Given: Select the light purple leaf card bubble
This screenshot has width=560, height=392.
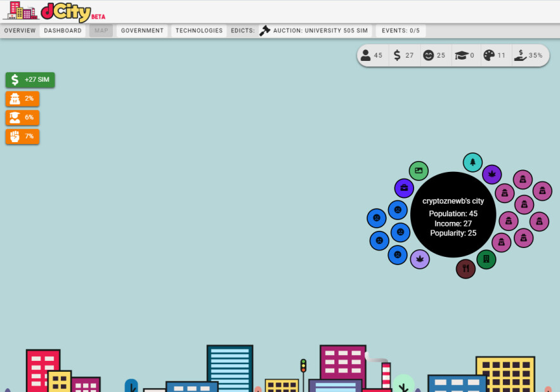Looking at the screenshot, I should click(420, 259).
